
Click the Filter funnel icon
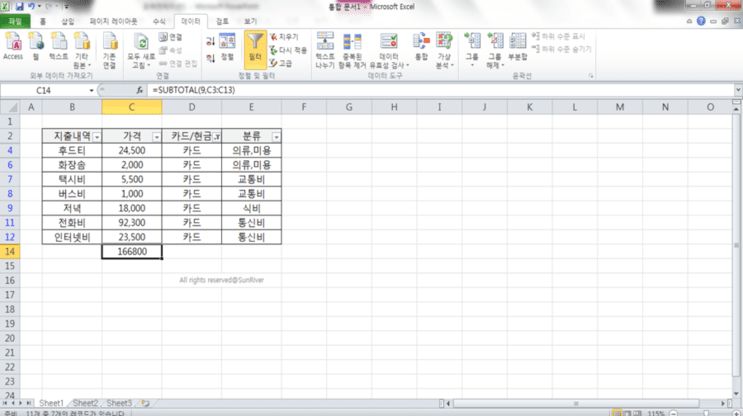pos(255,49)
